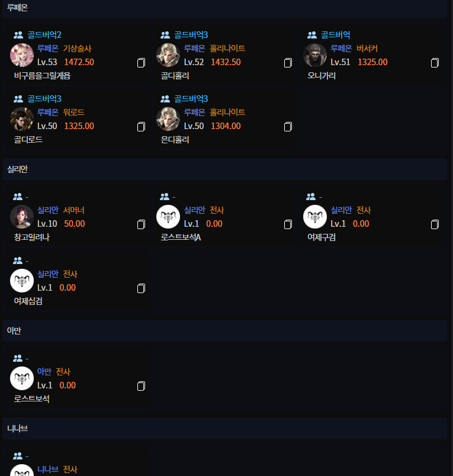Open 워로드 character portrait

[22, 118]
